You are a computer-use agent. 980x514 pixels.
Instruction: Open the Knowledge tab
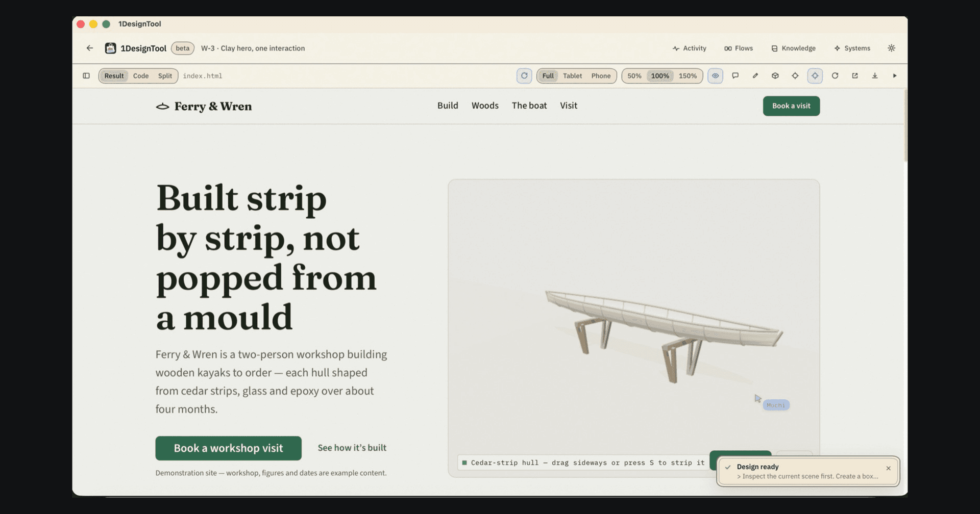click(x=794, y=48)
